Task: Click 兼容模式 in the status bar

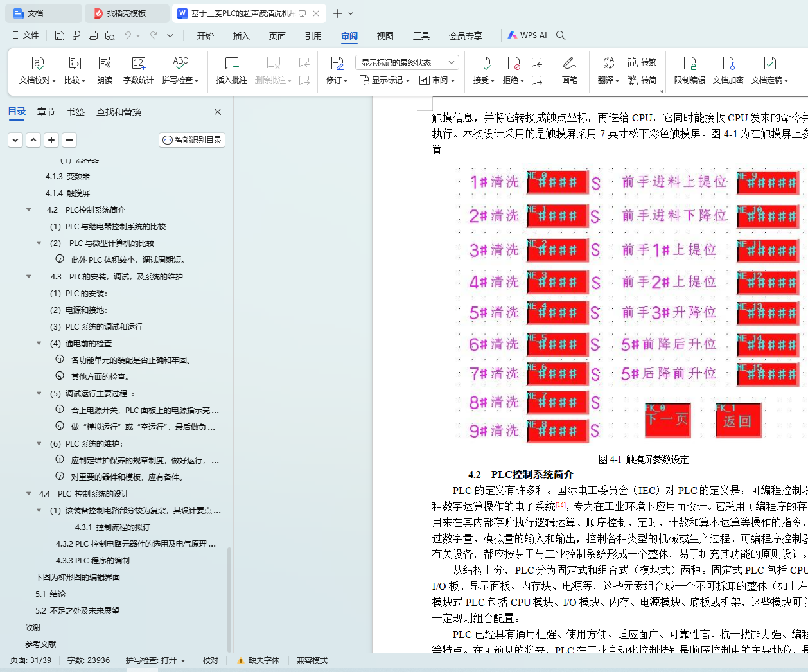Action: click(312, 660)
